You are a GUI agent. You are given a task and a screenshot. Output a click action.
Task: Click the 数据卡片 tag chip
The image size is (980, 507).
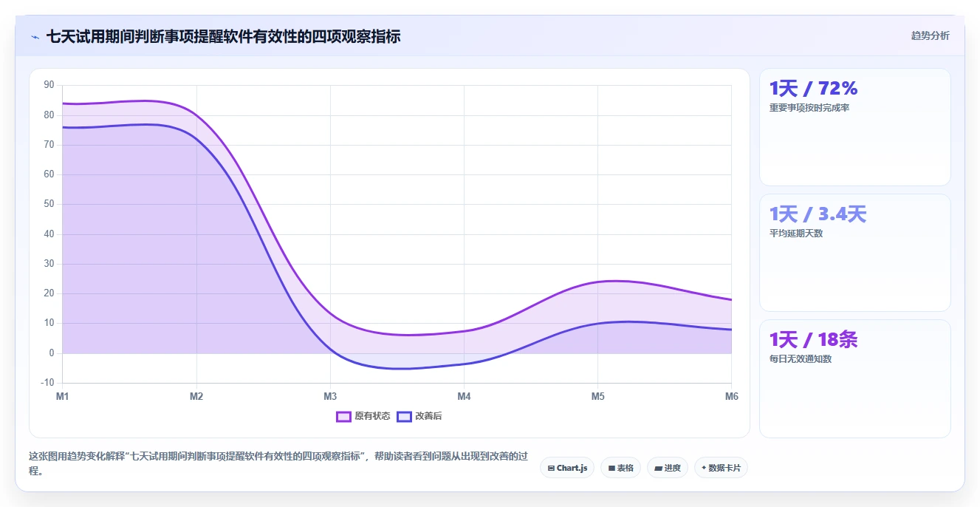tap(721, 468)
